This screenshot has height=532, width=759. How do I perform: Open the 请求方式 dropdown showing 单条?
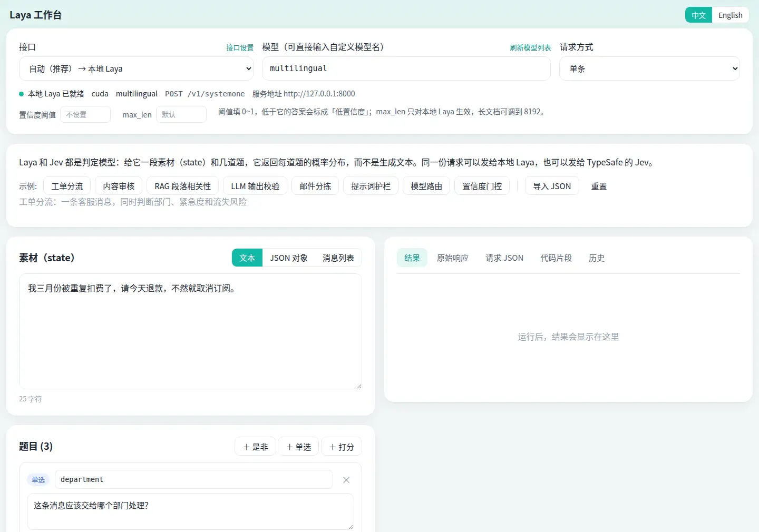click(x=649, y=68)
